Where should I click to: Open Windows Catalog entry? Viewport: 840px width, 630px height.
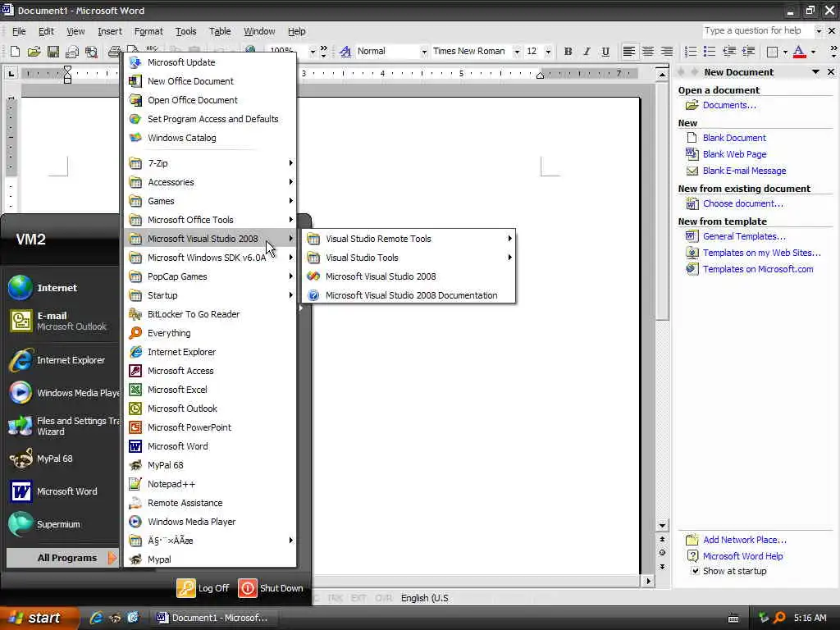coord(211,138)
